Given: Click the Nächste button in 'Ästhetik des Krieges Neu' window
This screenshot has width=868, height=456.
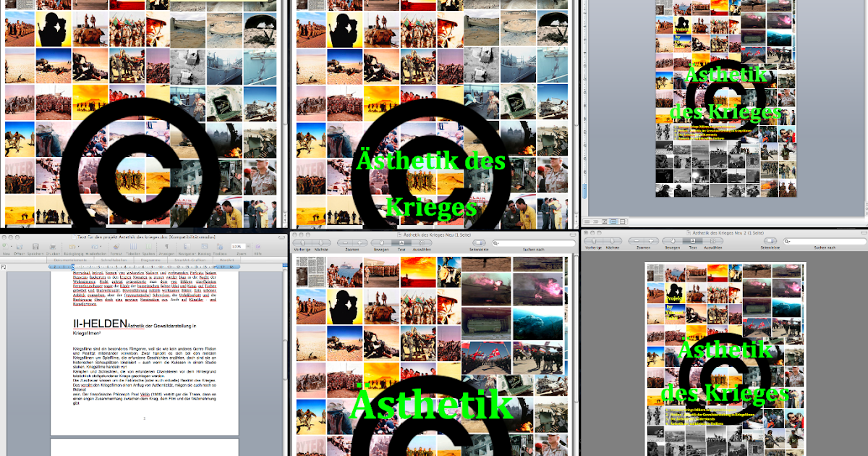Looking at the screenshot, I should point(321,242).
